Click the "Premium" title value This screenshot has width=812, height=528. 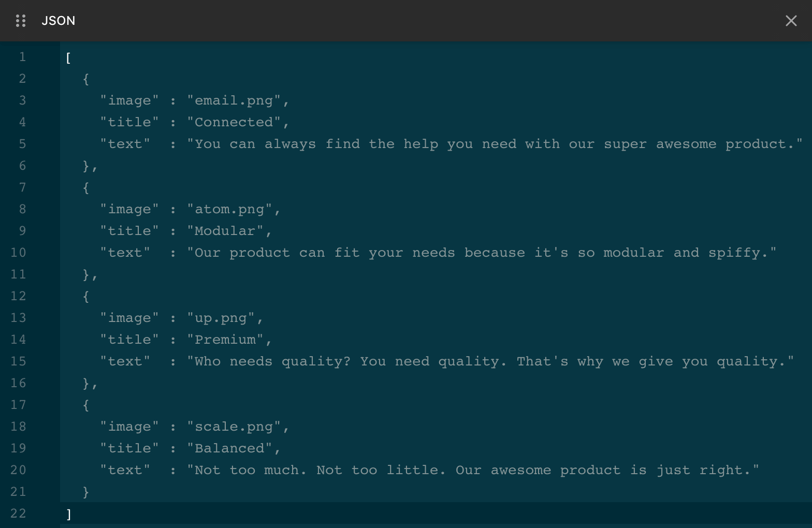[x=225, y=340]
